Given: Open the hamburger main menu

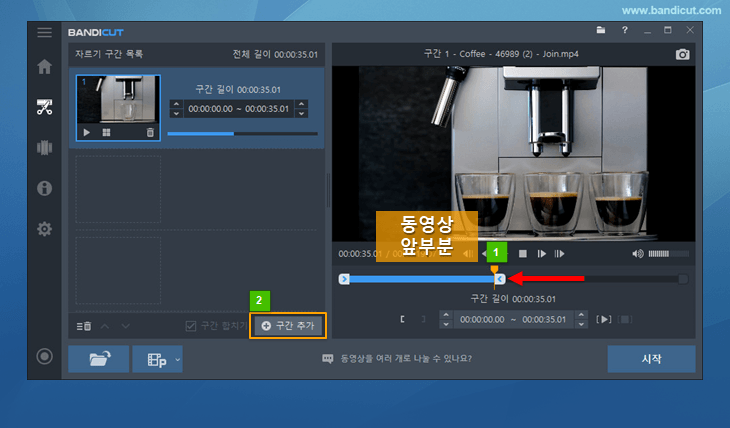Looking at the screenshot, I should tap(45, 33).
